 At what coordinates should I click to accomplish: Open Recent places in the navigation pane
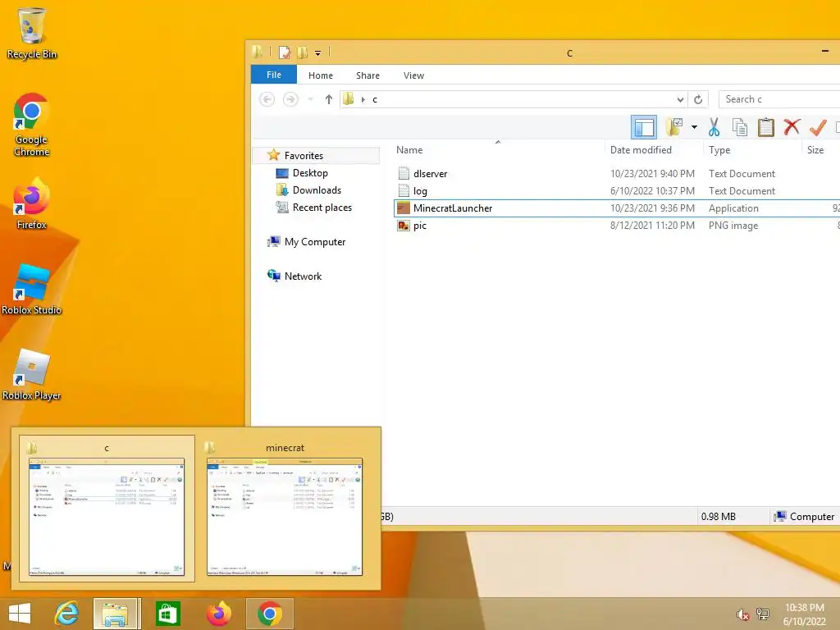pos(322,208)
